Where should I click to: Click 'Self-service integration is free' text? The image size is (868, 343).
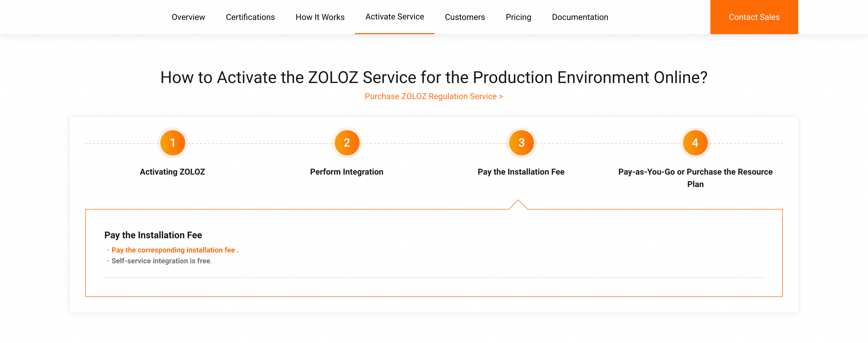point(161,261)
